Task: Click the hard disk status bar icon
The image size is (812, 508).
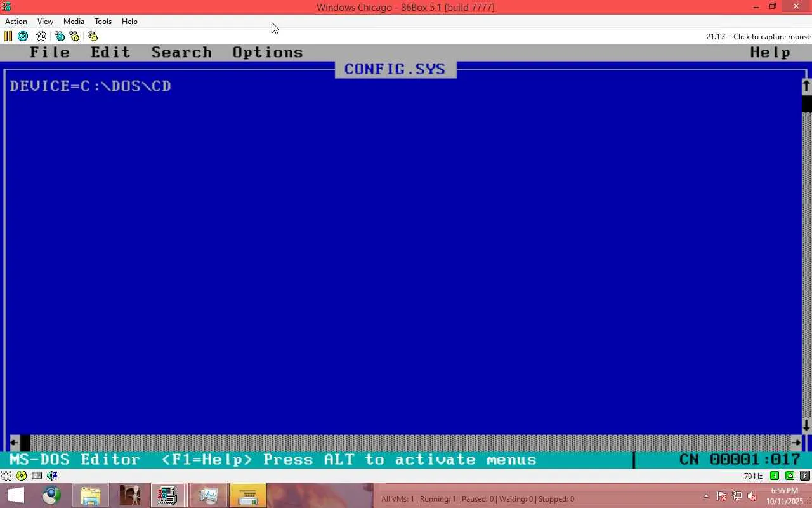Action: click(x=37, y=476)
